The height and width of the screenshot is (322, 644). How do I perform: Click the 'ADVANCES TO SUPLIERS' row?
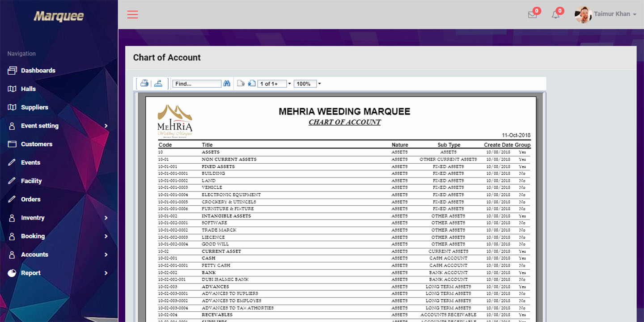[x=344, y=293]
